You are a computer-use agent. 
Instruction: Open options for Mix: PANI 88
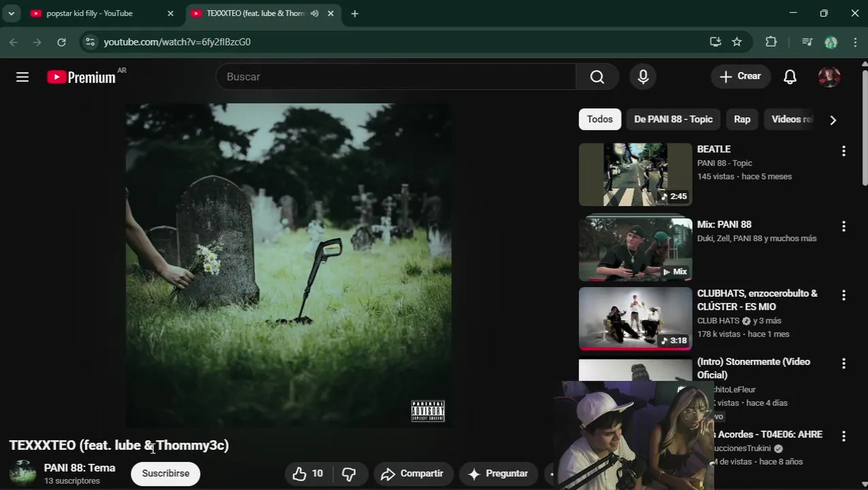[x=843, y=227]
